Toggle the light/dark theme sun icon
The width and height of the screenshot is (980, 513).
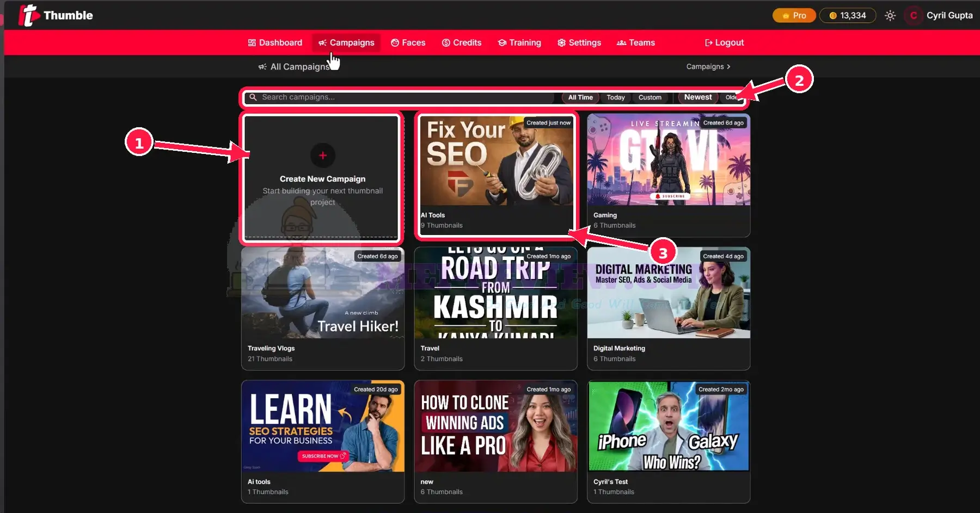[x=890, y=15]
